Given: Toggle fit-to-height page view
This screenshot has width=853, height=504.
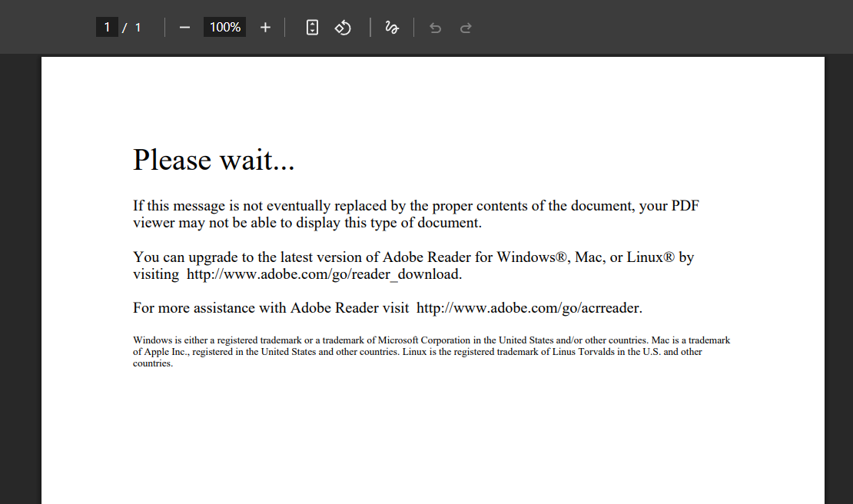Looking at the screenshot, I should click(x=312, y=27).
